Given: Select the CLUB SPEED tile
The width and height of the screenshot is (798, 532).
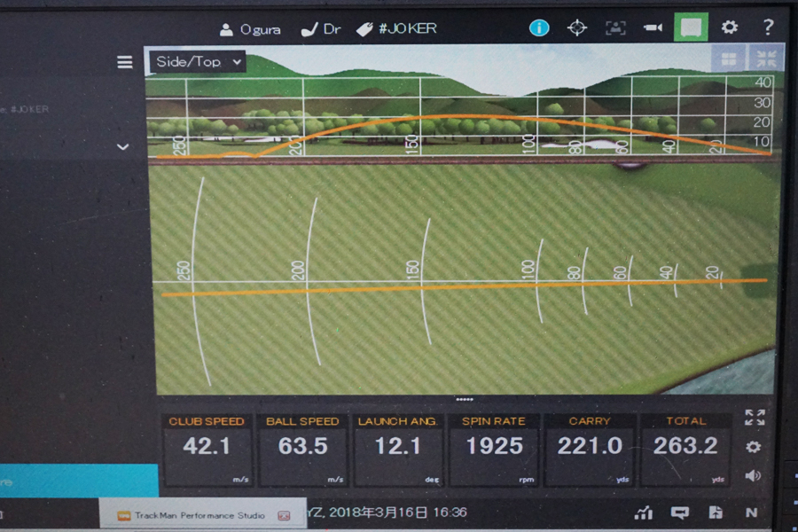Looking at the screenshot, I should [x=207, y=450].
